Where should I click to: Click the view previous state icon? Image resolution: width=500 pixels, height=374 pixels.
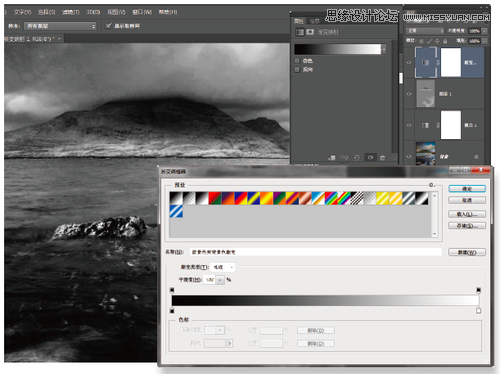point(344,158)
